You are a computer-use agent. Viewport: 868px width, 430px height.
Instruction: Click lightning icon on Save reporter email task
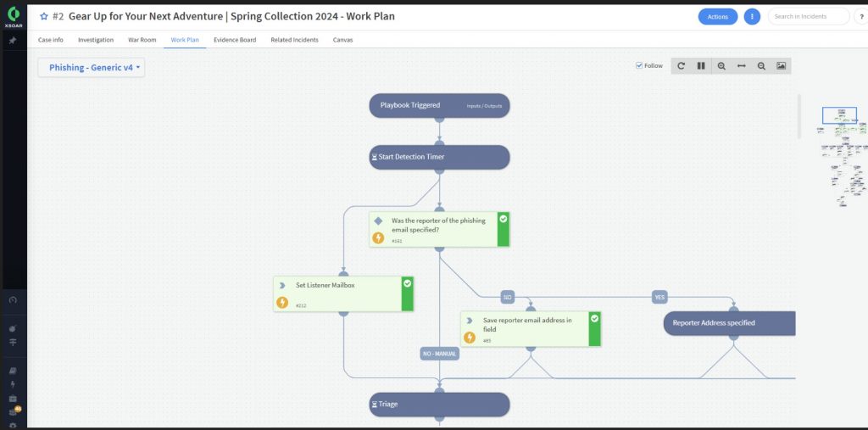(x=470, y=338)
